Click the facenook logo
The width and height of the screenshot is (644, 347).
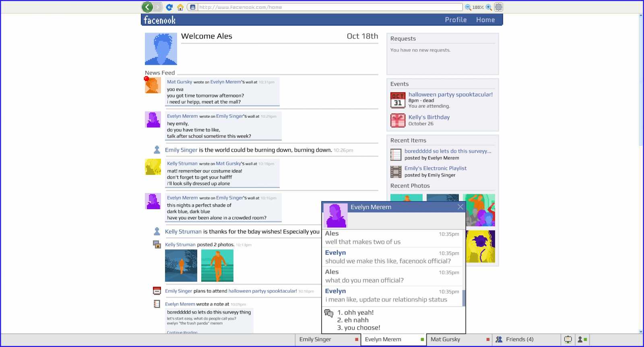click(159, 20)
